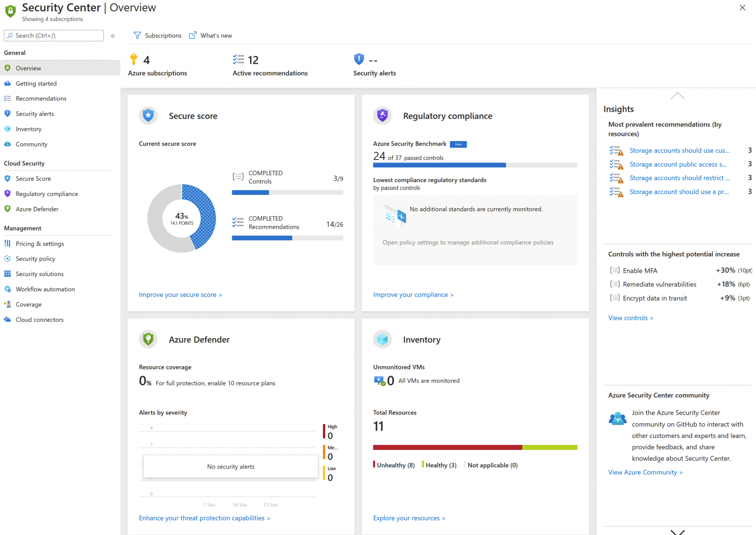Click the Security policy gear icon in sidebar
This screenshot has width=756, height=535.
tap(7, 258)
